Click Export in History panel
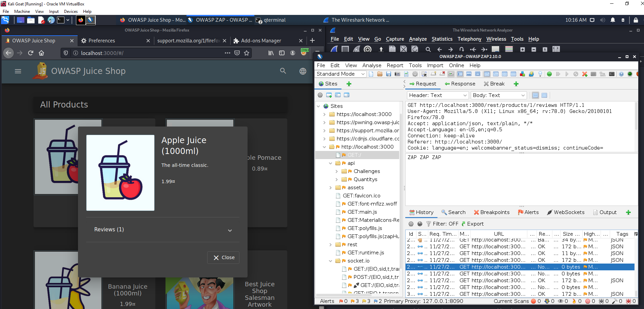 tap(472, 224)
